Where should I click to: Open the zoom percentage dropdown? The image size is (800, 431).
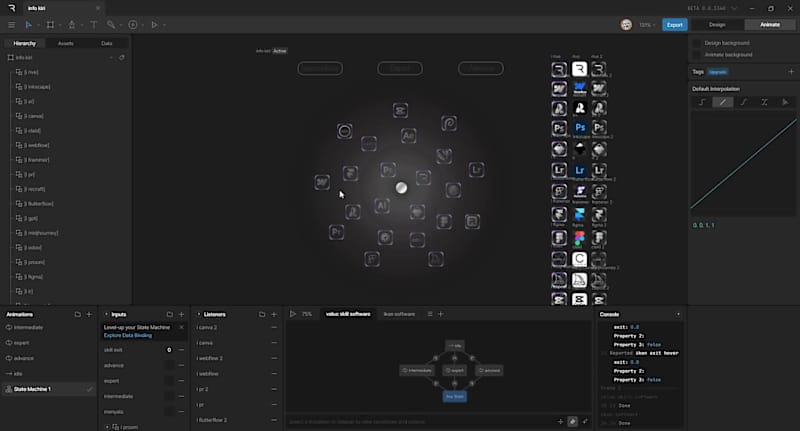pyautogui.click(x=647, y=24)
